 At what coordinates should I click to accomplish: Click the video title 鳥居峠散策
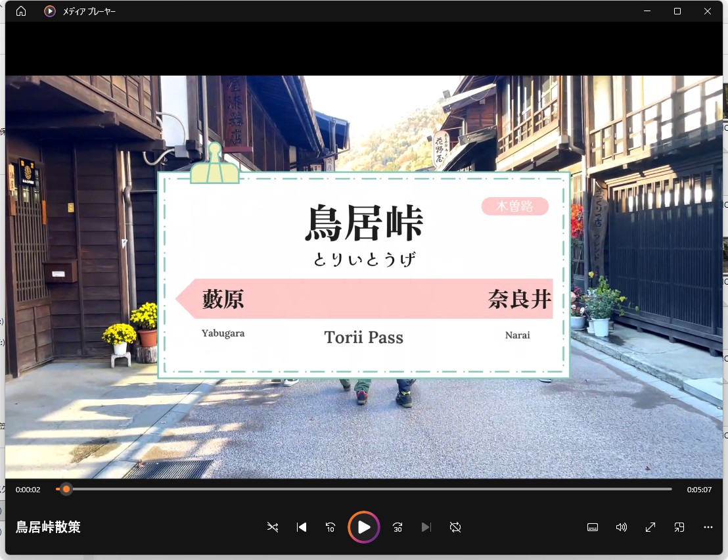47,527
